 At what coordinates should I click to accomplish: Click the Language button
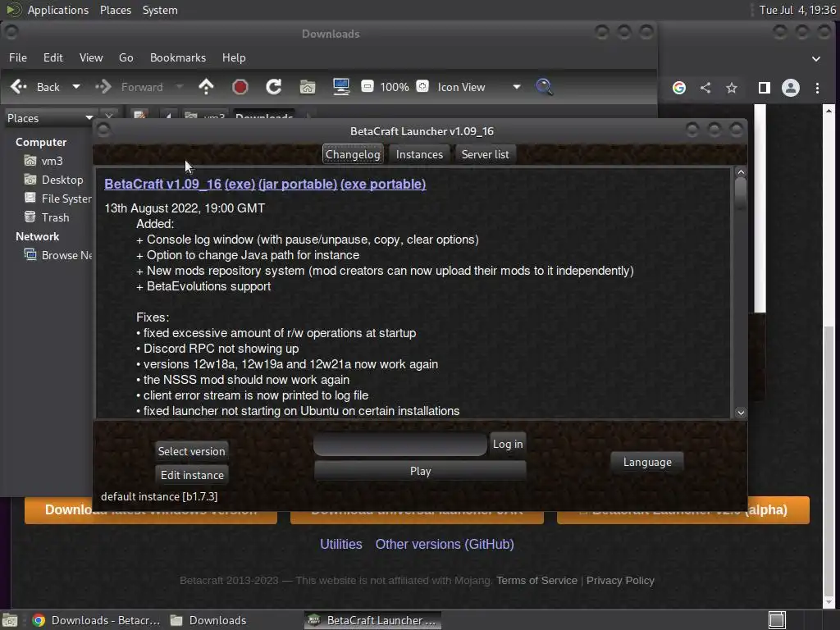(x=647, y=463)
